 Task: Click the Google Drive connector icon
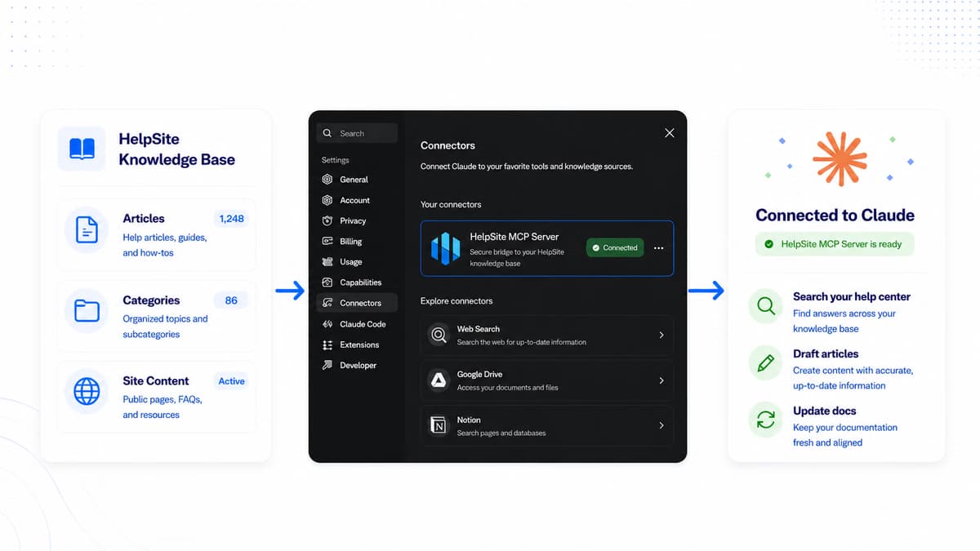pos(439,380)
